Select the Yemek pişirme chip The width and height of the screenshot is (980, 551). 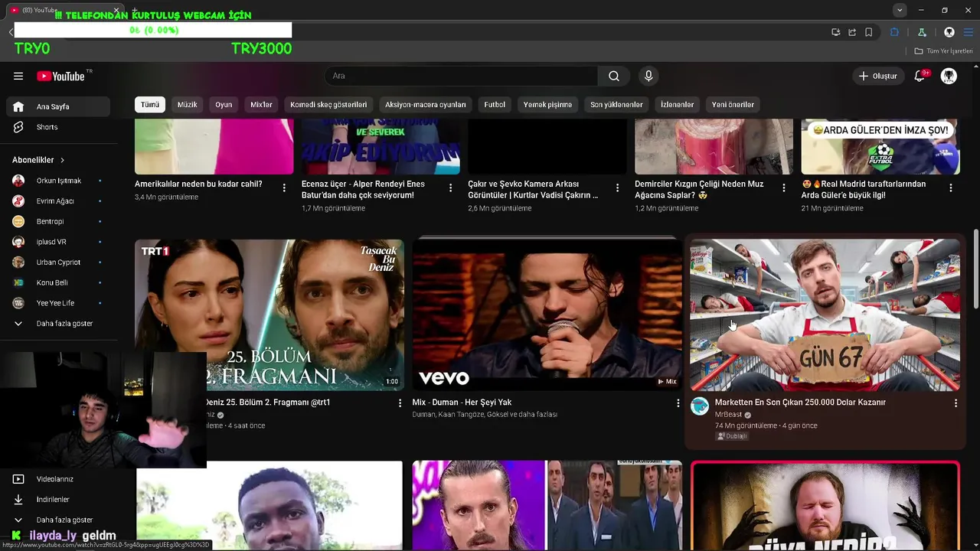point(547,104)
